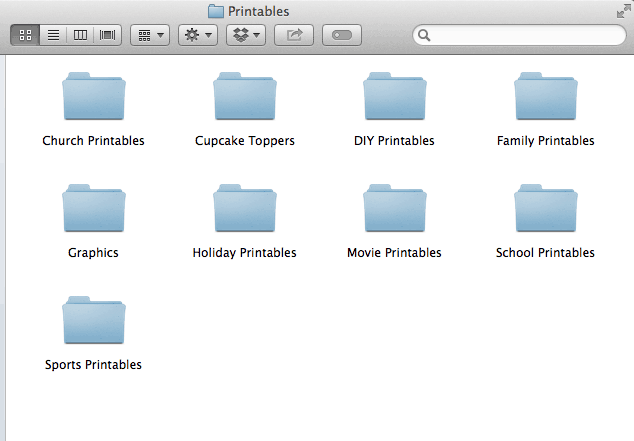Select the Family Printables folder icon

coord(546,96)
